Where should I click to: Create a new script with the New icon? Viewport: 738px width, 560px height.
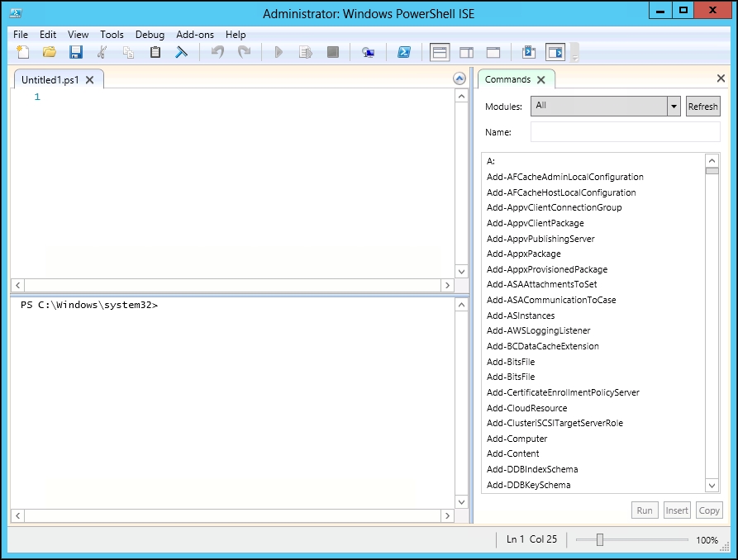(x=22, y=52)
